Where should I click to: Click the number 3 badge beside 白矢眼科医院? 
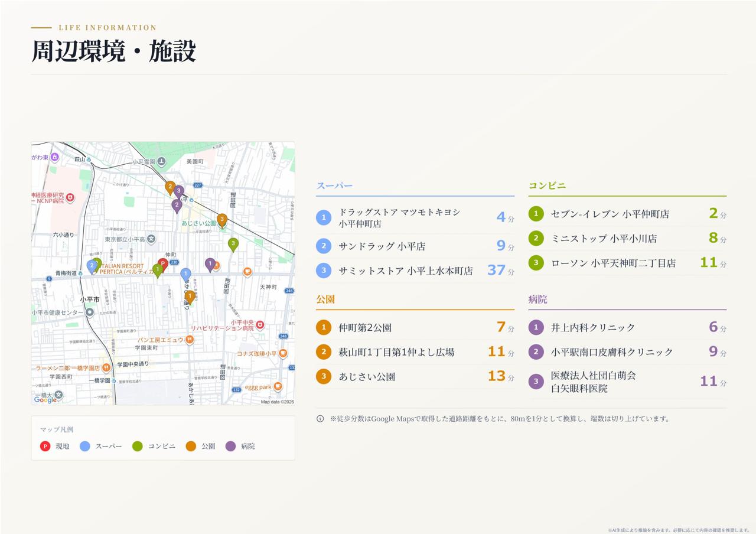click(536, 382)
